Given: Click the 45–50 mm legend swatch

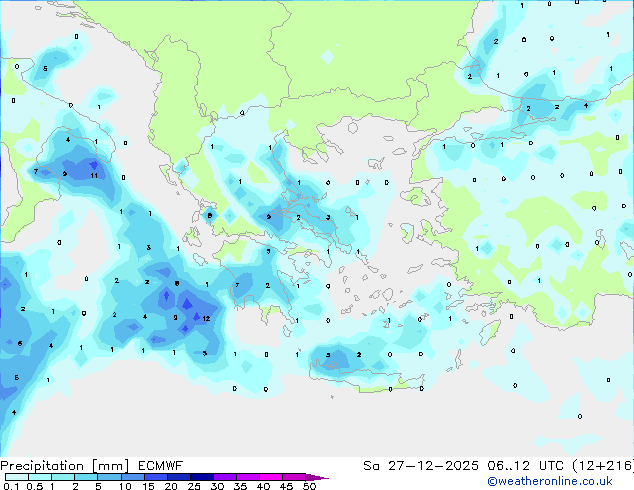Looking at the screenshot, I should click(x=294, y=477).
